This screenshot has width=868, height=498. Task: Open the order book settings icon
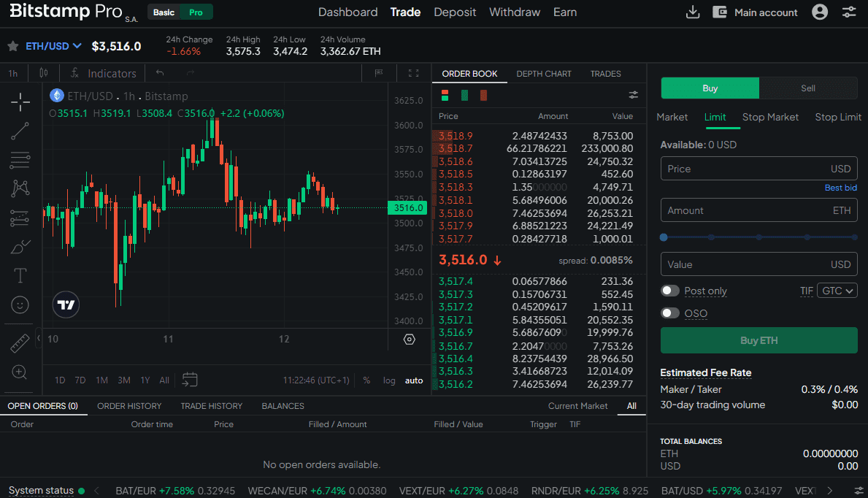click(633, 95)
